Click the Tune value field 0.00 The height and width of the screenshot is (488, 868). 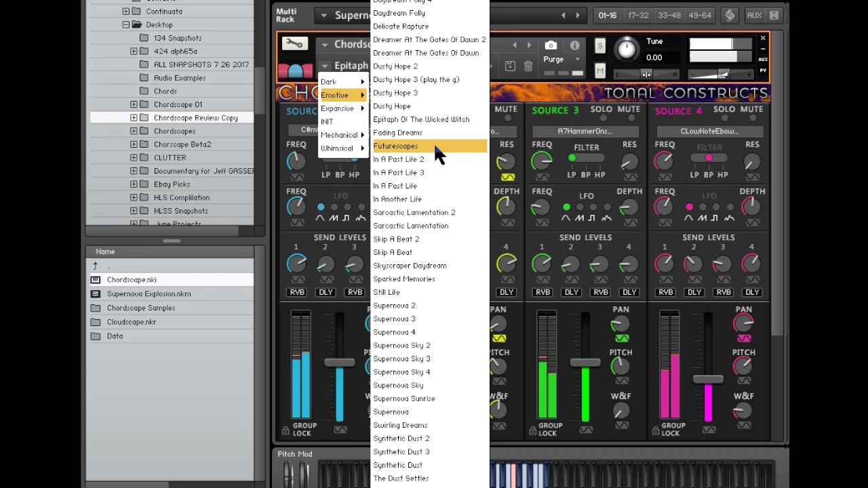(654, 58)
